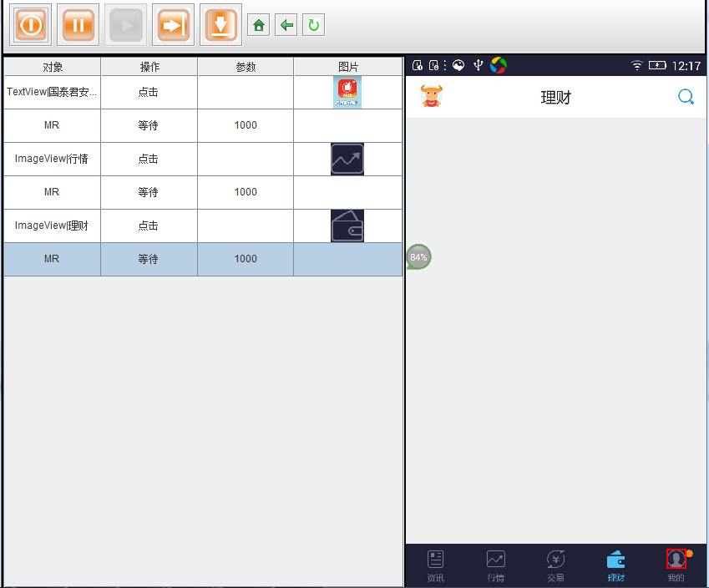
Task: Open the 交易 trading tab
Action: (555, 565)
